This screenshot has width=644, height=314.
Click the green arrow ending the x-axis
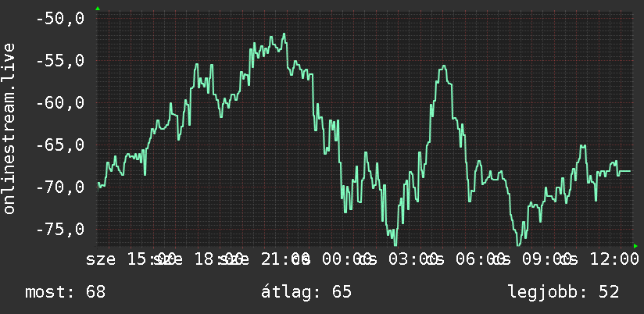[x=635, y=246]
